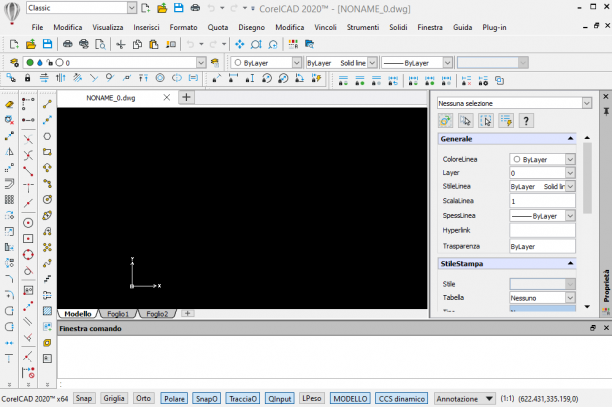Open the Layers Manager icon

(x=14, y=62)
